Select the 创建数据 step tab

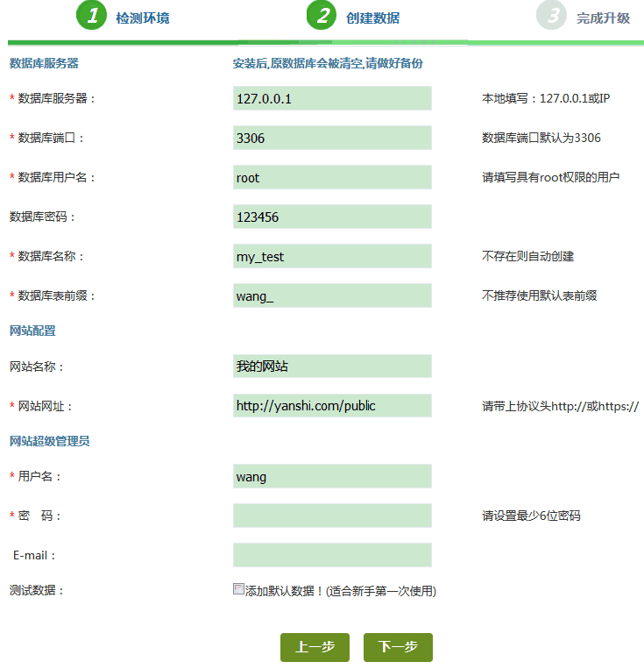click(372, 18)
